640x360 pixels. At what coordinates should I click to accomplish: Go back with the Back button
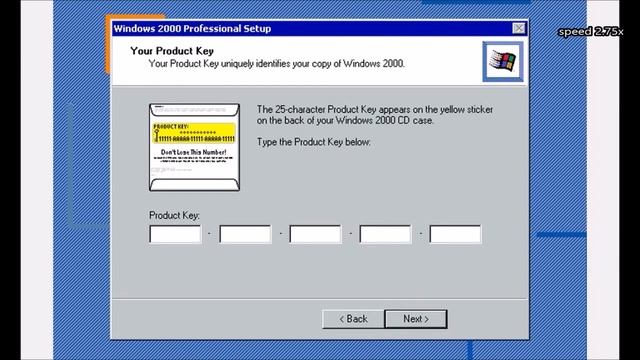coord(353,319)
